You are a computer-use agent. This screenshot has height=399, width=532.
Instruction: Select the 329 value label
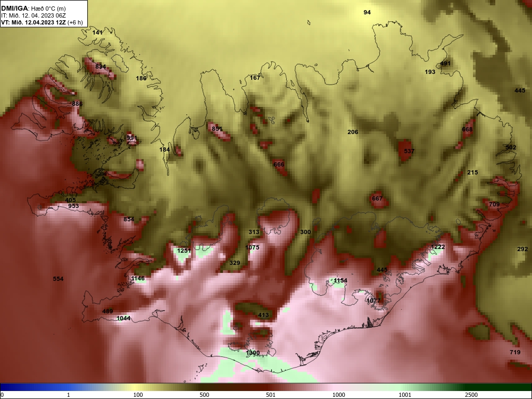[235, 263]
